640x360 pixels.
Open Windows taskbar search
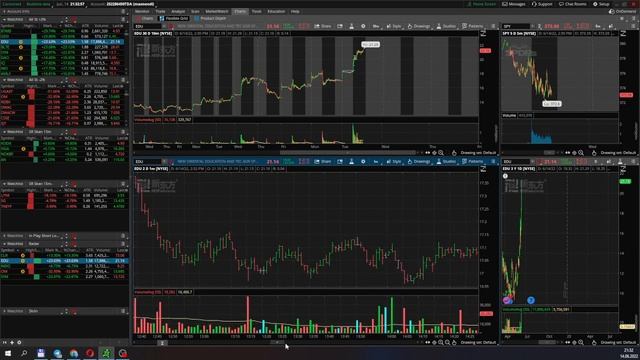point(24,353)
